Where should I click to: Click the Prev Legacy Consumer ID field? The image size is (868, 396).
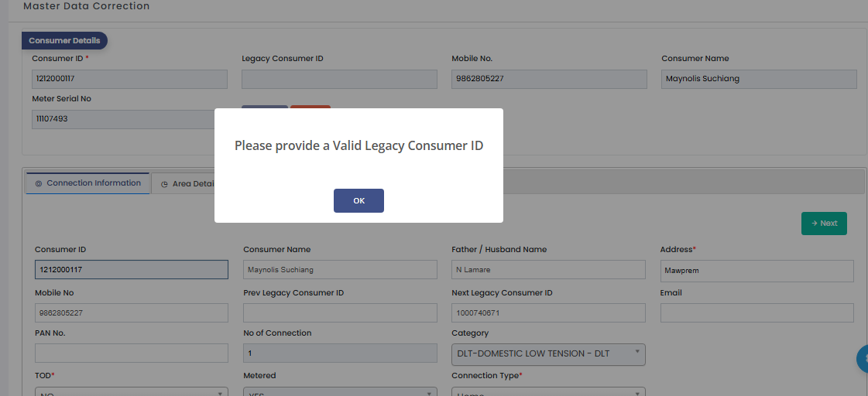coord(340,312)
